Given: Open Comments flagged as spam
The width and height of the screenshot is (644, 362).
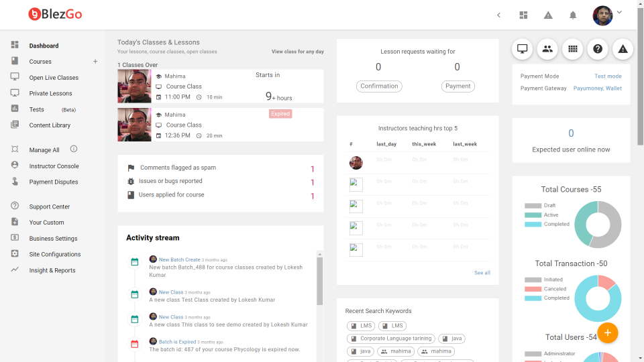Looking at the screenshot, I should [178, 168].
